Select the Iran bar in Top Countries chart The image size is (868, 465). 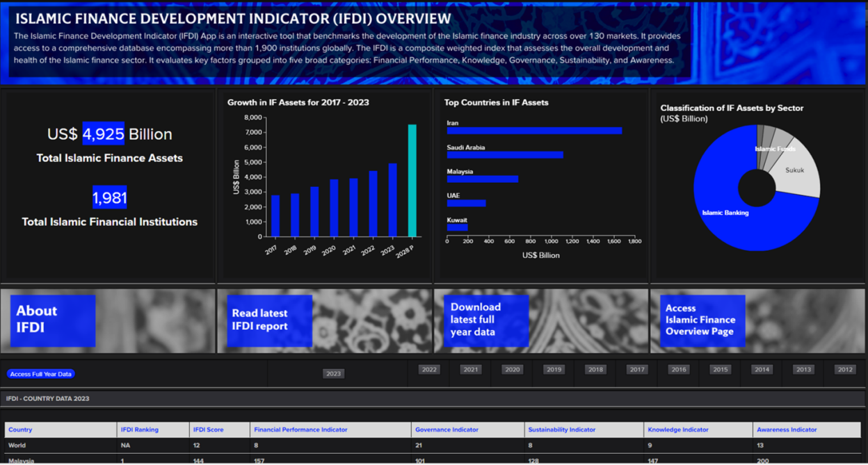pos(536,130)
